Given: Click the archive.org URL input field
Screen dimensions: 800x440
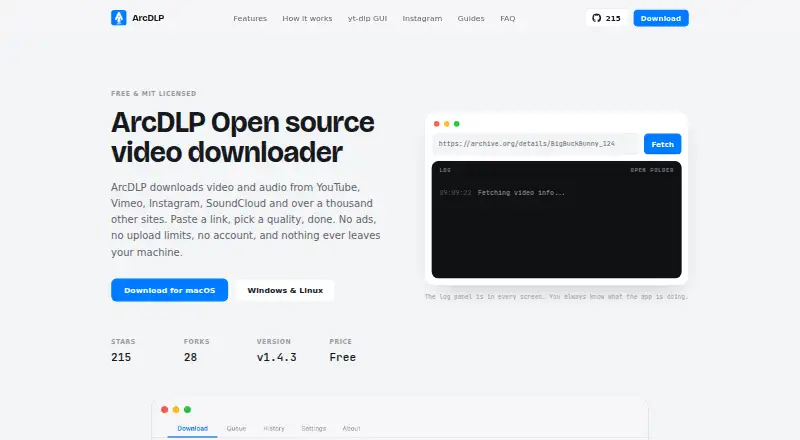Looking at the screenshot, I should (x=535, y=144).
